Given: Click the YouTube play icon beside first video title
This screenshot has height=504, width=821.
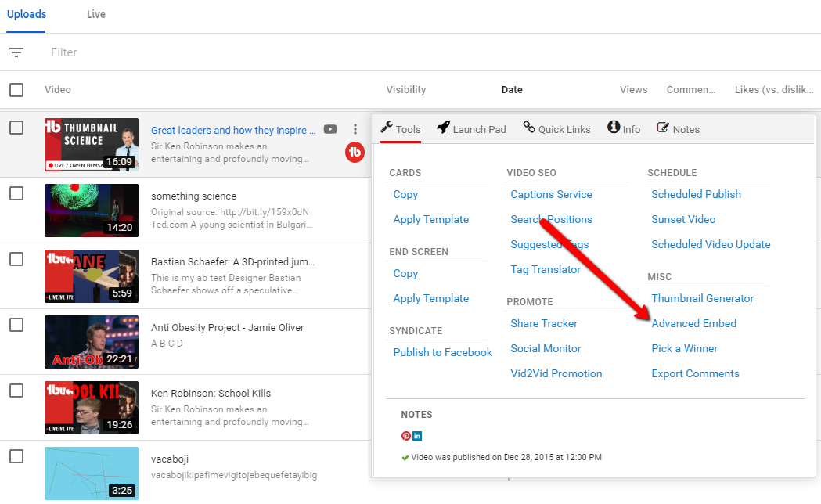Looking at the screenshot, I should (330, 130).
